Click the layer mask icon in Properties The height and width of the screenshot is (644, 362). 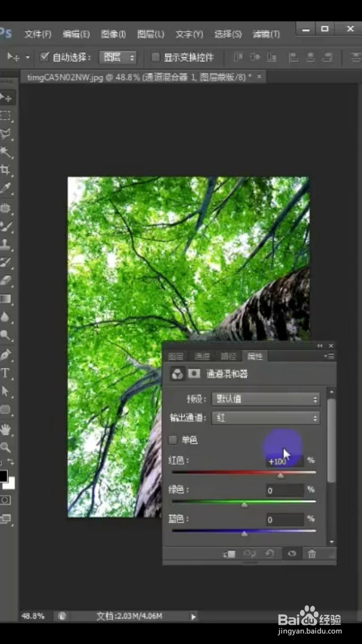pos(194,374)
